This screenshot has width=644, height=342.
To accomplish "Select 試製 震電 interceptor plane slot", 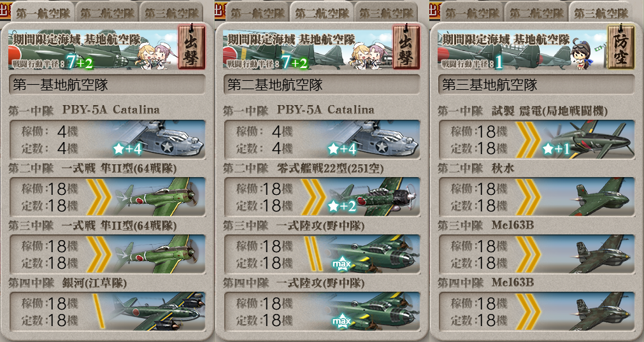I will pyautogui.click(x=536, y=139).
